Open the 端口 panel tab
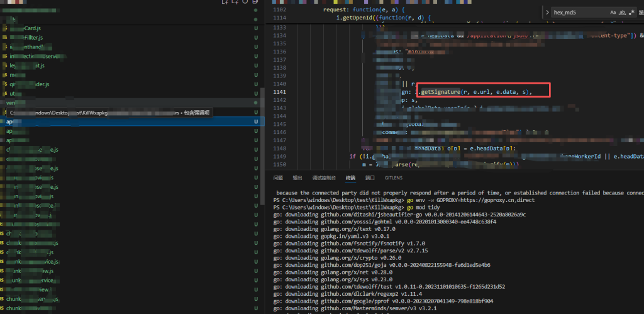 [x=370, y=178]
